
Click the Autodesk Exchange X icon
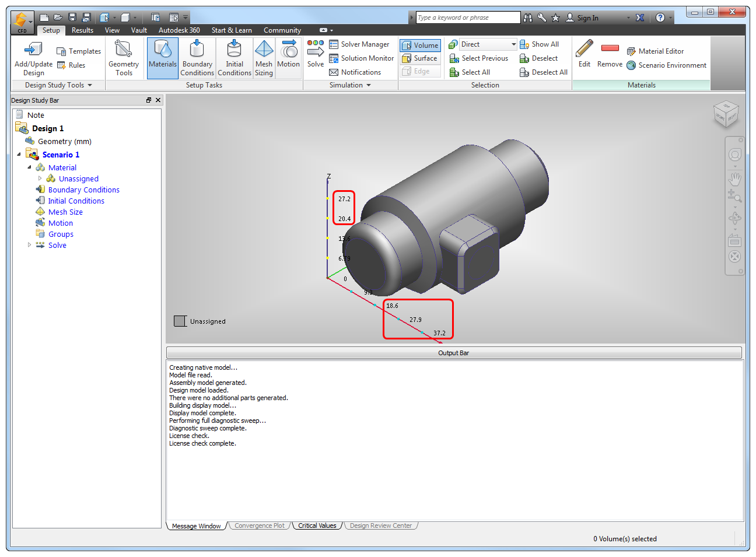tap(640, 18)
